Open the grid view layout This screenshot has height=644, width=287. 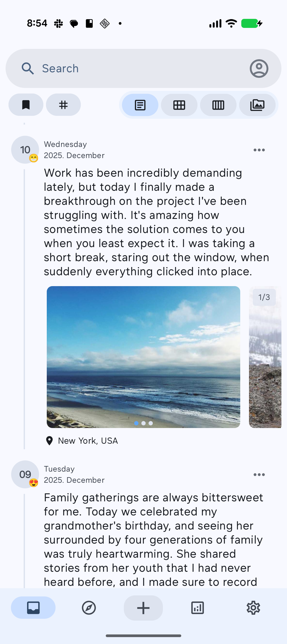(179, 105)
